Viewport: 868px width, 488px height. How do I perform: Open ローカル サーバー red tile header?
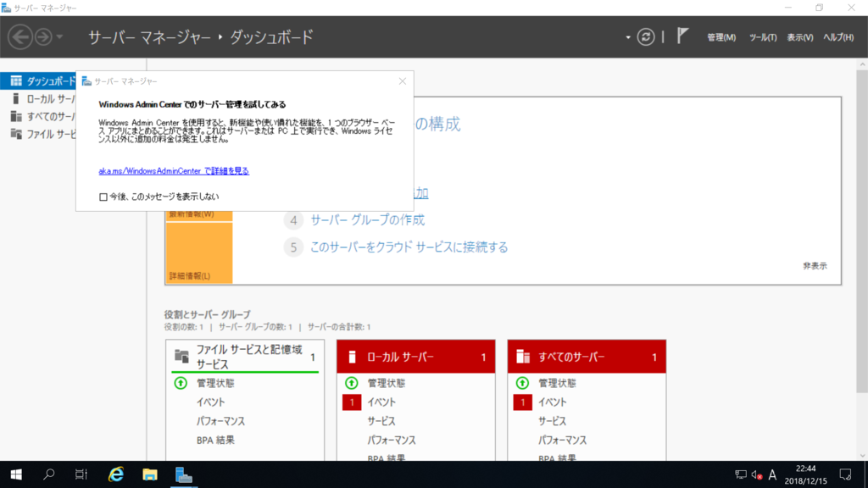pyautogui.click(x=415, y=357)
